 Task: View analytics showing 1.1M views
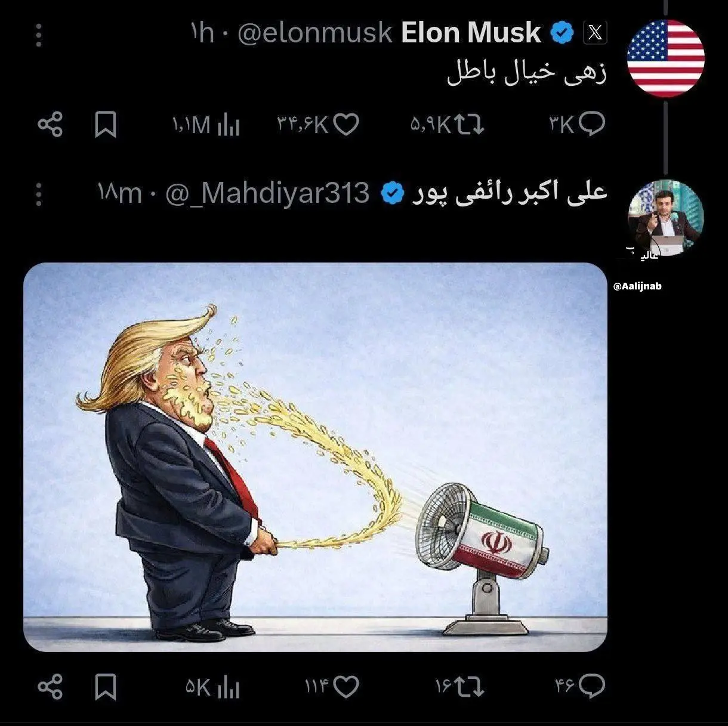tap(206, 125)
